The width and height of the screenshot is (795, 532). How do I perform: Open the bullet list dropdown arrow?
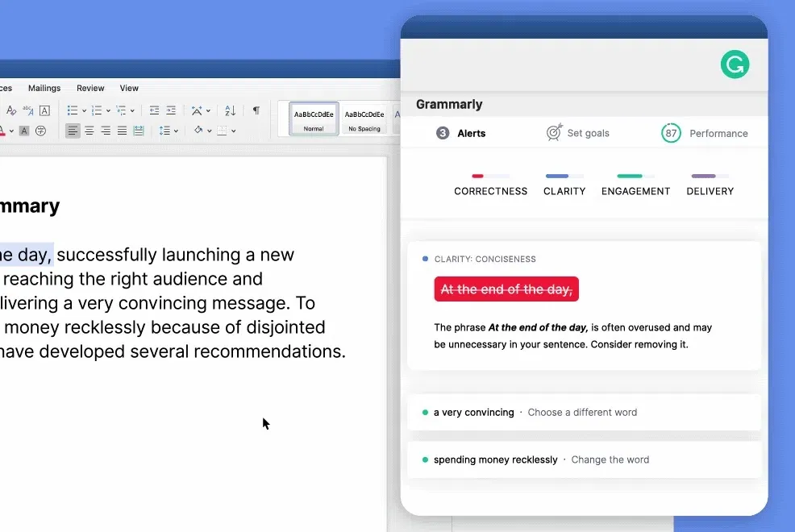[84, 111]
